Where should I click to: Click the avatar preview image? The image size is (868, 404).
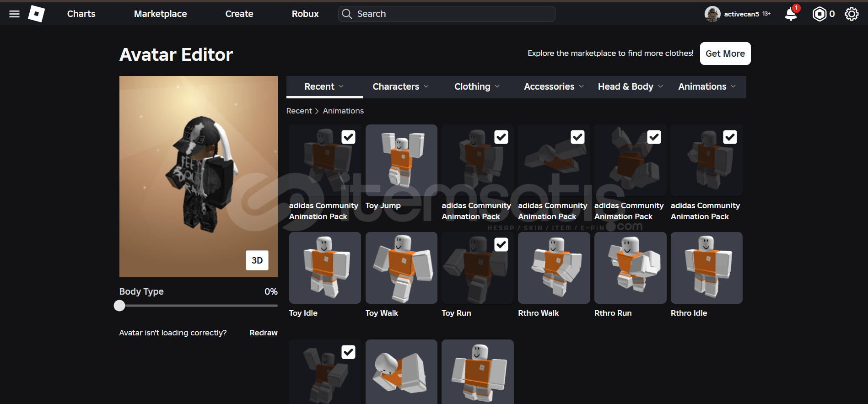click(199, 177)
